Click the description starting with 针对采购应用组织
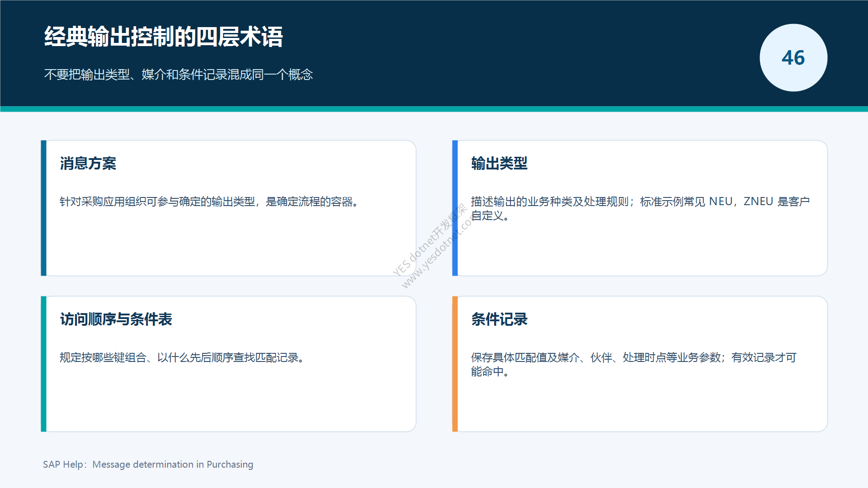Image resolution: width=868 pixels, height=488 pixels. coord(209,202)
